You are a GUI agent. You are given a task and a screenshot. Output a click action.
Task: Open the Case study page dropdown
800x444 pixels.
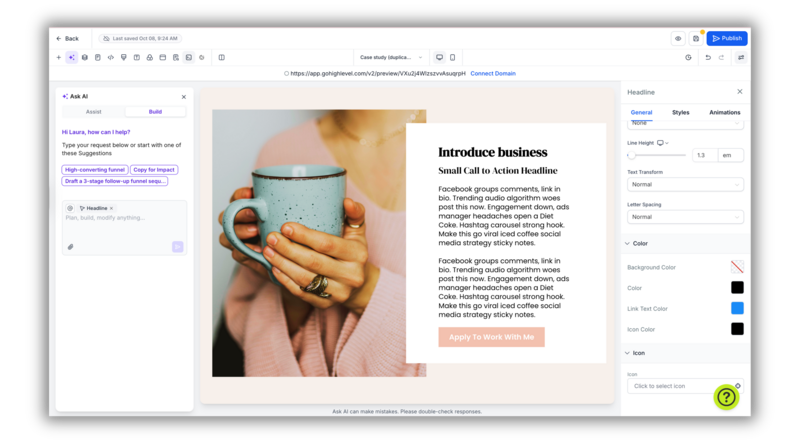[391, 58]
